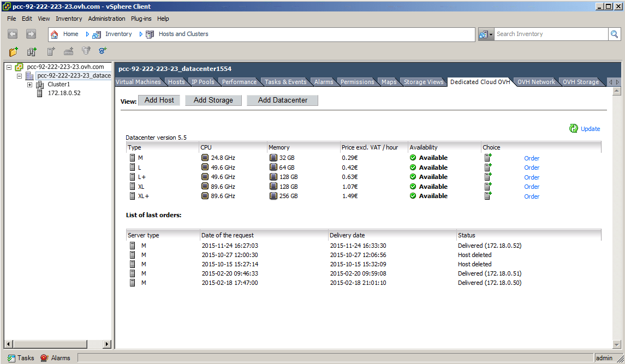The height and width of the screenshot is (364, 625).
Task: Click the Alarms icon in status bar
Action: pos(44,358)
